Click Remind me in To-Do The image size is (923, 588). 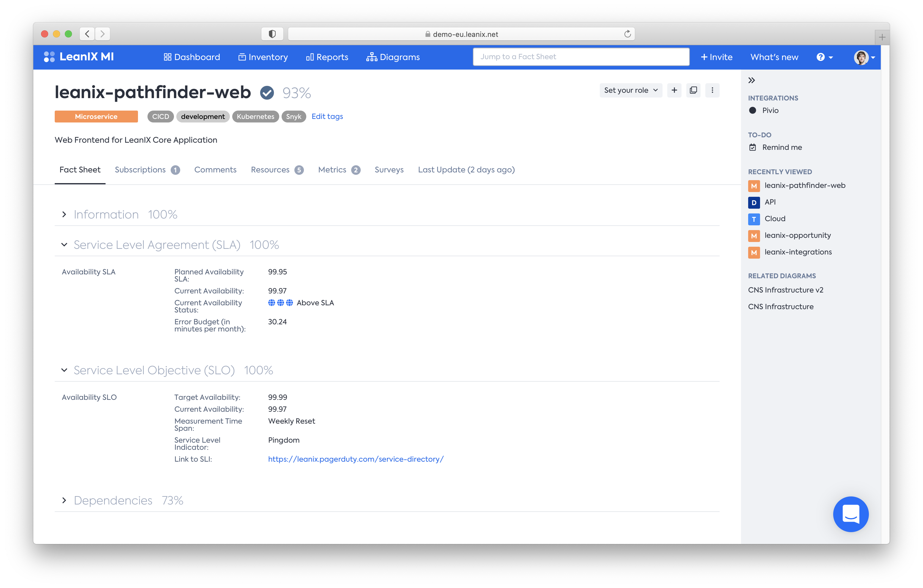click(782, 147)
